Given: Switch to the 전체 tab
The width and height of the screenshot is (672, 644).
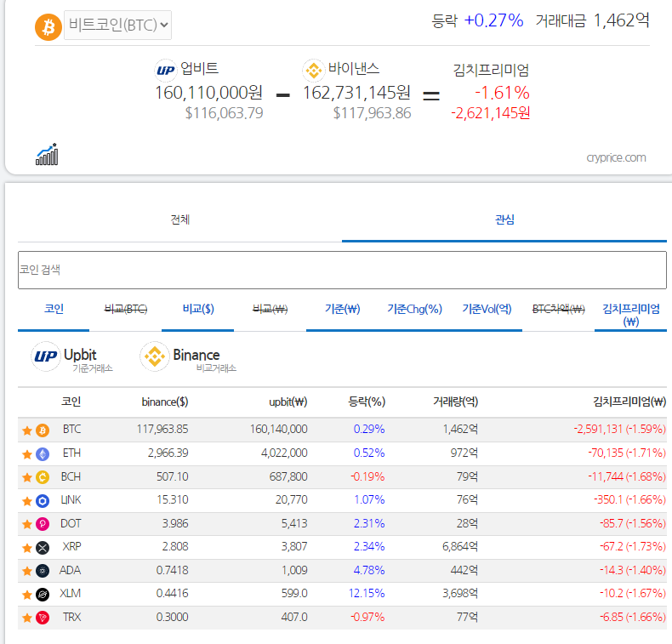Looking at the screenshot, I should click(180, 219).
